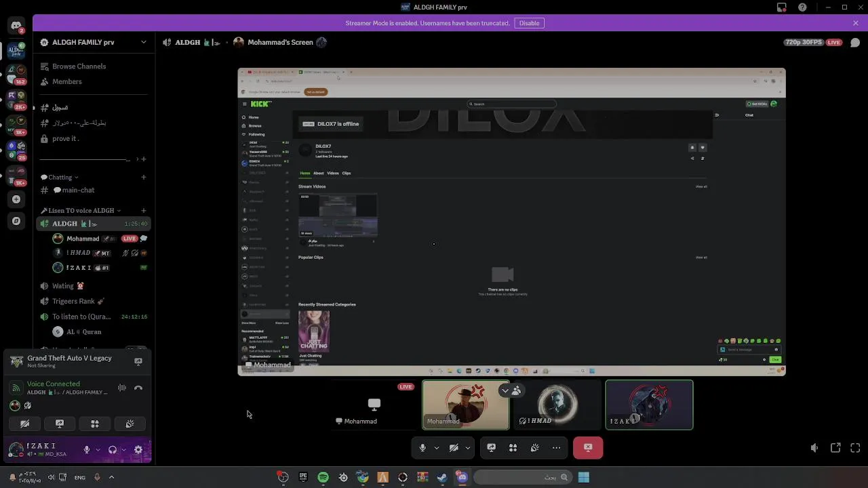Select Mohammad's screen stream tile
Viewport: 868px width, 488px height.
[374, 405]
